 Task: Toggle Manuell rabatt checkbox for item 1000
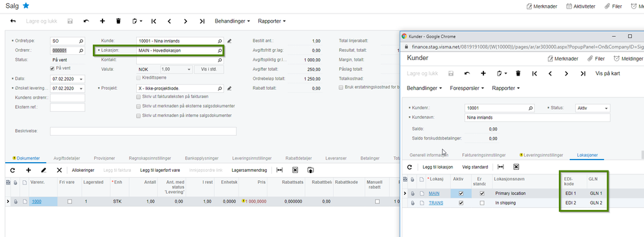377,201
